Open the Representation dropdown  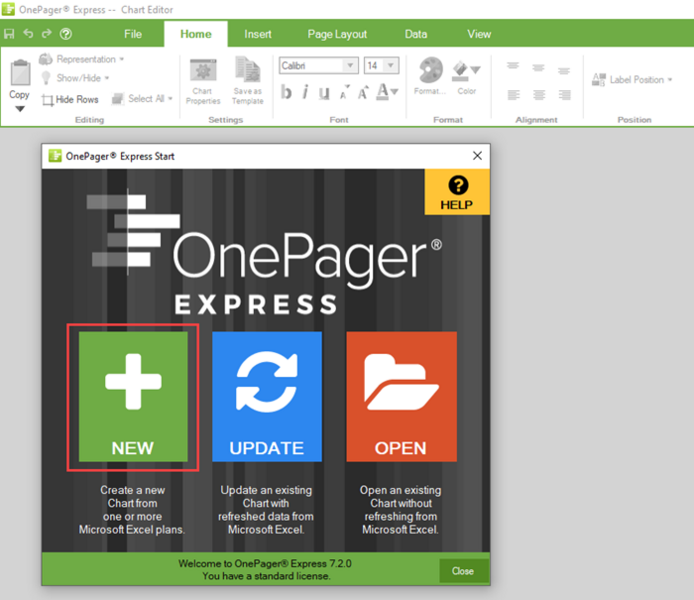81,59
